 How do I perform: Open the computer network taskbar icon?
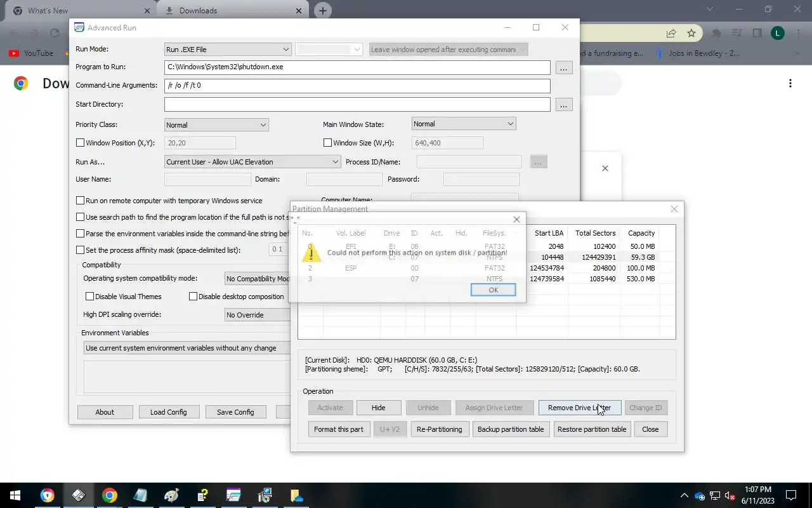[x=265, y=495]
